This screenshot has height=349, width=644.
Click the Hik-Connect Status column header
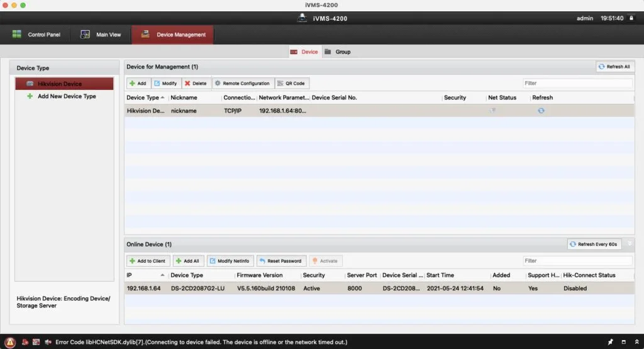tap(589, 275)
